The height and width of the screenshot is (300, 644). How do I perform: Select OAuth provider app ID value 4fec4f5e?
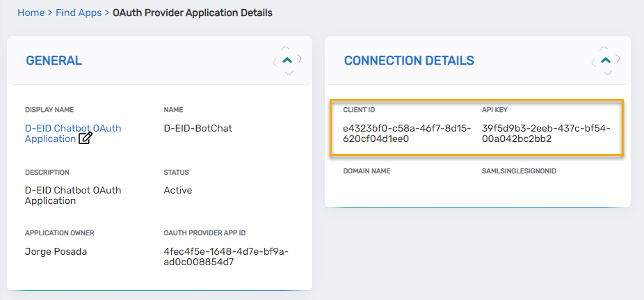click(x=226, y=257)
